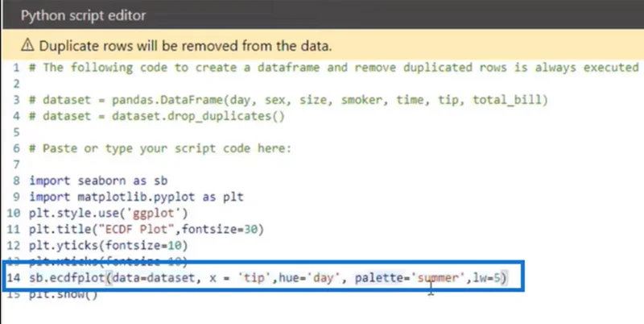Click the 'summer' palette string
The width and height of the screenshot is (644, 324).
(438, 278)
